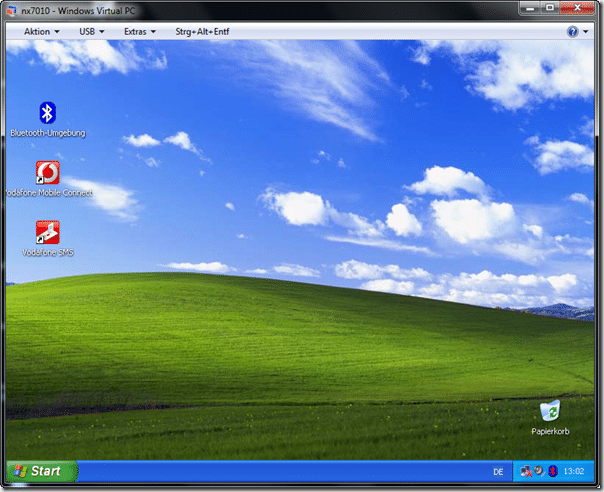Select the Vodafone Mobile Connect shortcut icon

47,172
